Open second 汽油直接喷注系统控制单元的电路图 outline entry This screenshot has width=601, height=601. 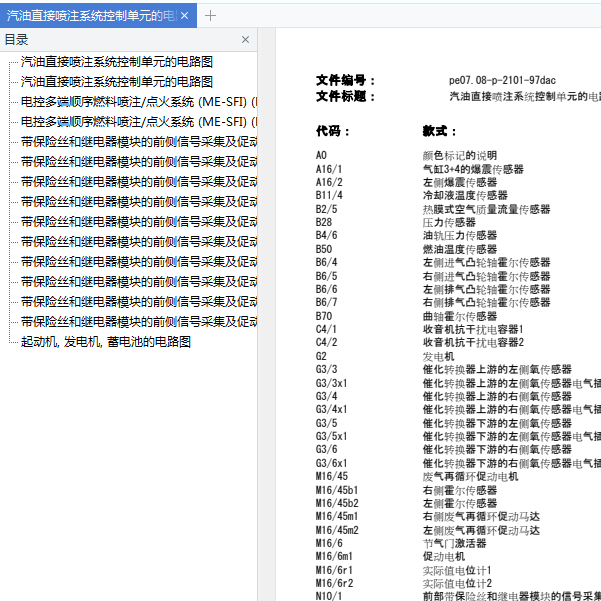[117, 82]
